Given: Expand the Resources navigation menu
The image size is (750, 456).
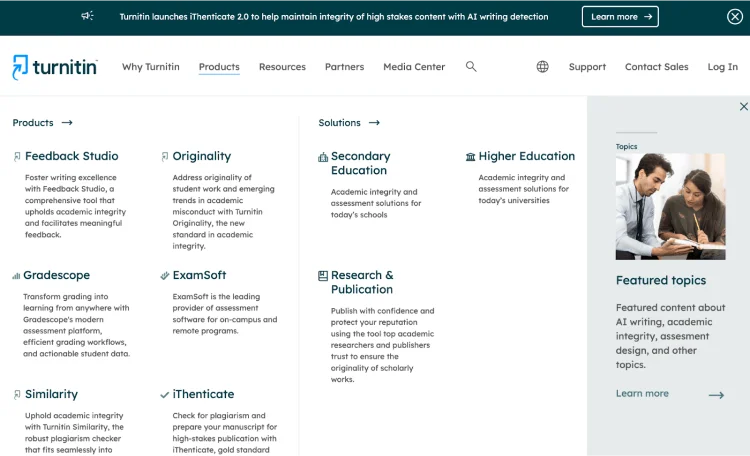Looking at the screenshot, I should pyautogui.click(x=282, y=67).
